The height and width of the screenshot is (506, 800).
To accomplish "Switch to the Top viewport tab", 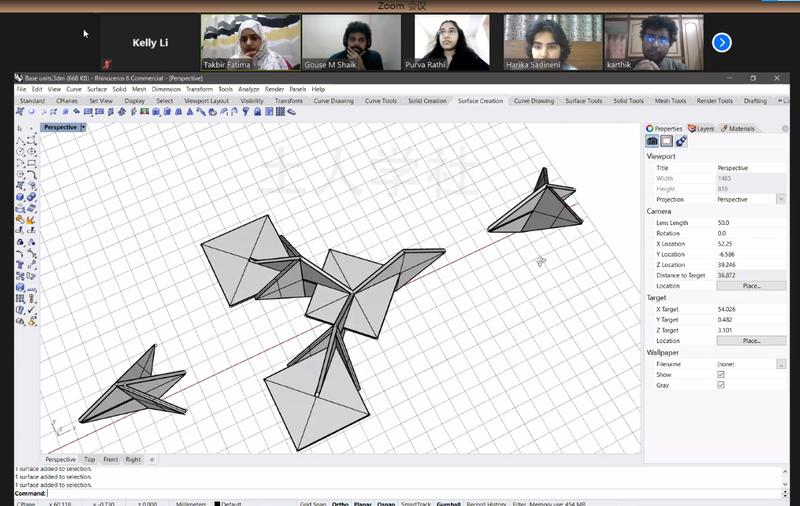I will tap(89, 459).
